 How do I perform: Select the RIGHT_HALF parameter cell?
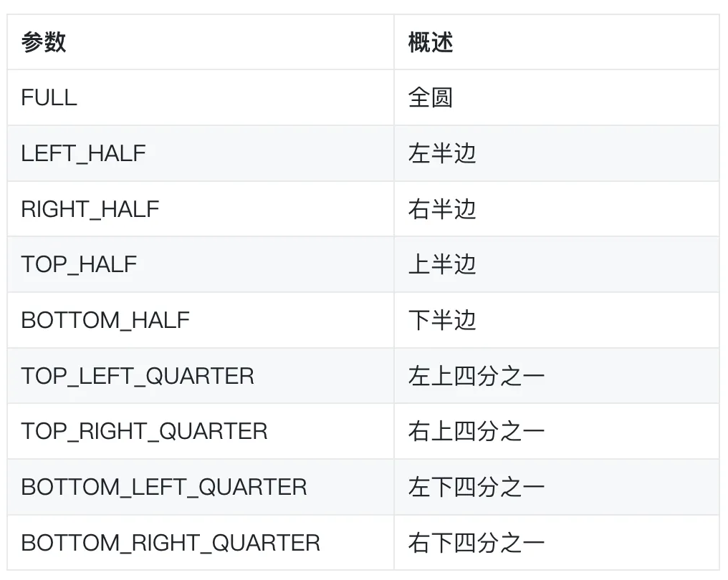90,209
